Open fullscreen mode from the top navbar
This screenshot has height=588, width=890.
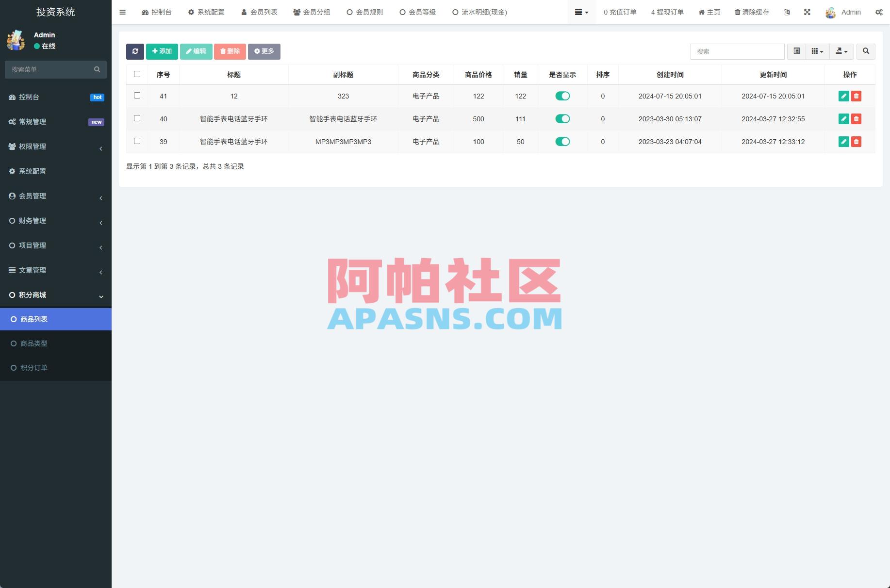point(807,12)
